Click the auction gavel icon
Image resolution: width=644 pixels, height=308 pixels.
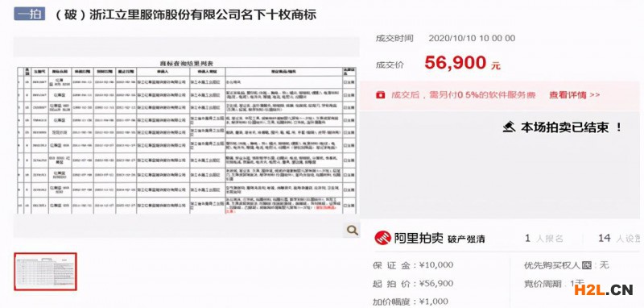pyautogui.click(x=510, y=127)
